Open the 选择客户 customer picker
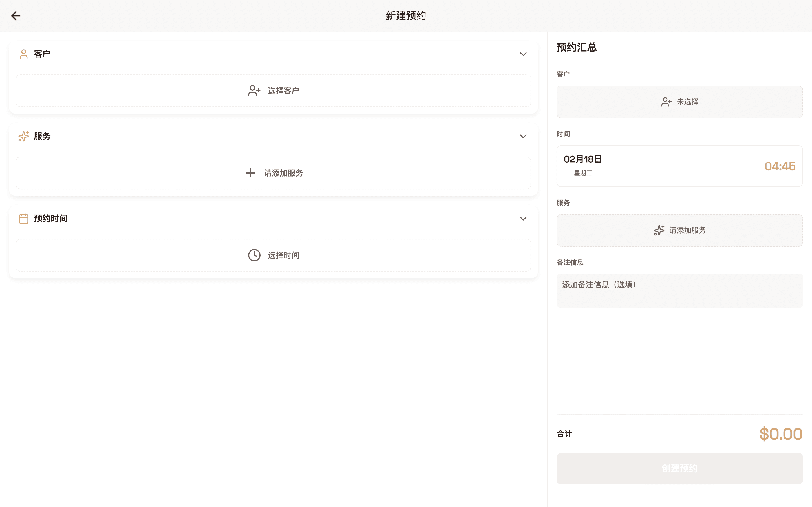 (273, 90)
